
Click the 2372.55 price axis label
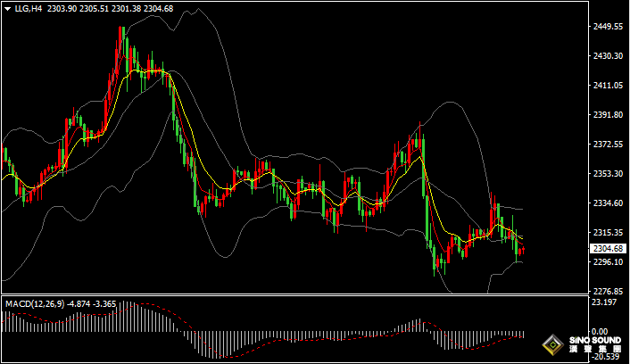click(607, 145)
